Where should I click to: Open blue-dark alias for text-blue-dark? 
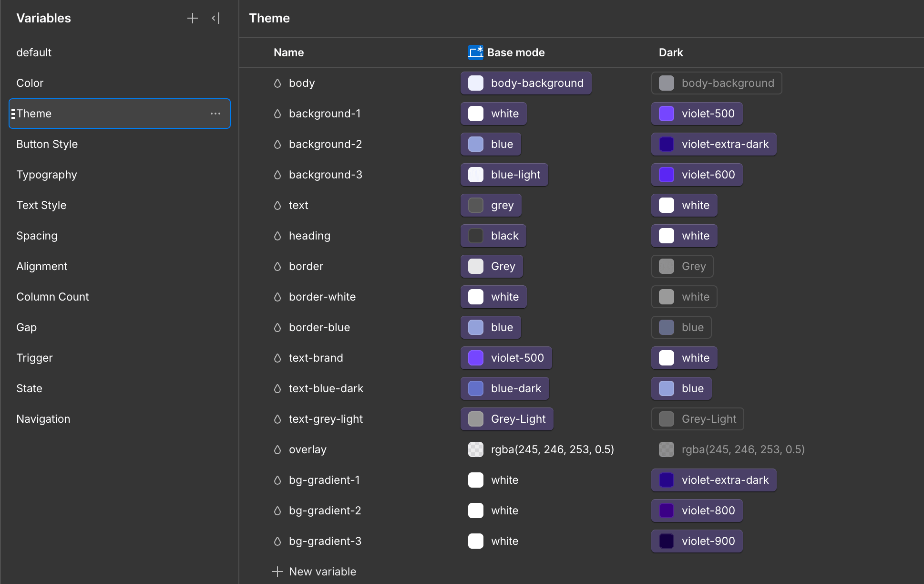tap(505, 388)
